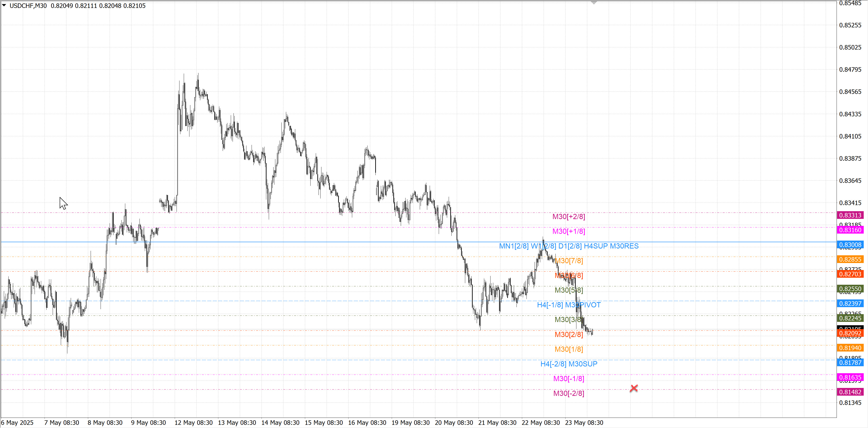
Task: Click the MN1[2/8] W1[2/8] D1[2/8] H4SUP label
Action: [568, 246]
